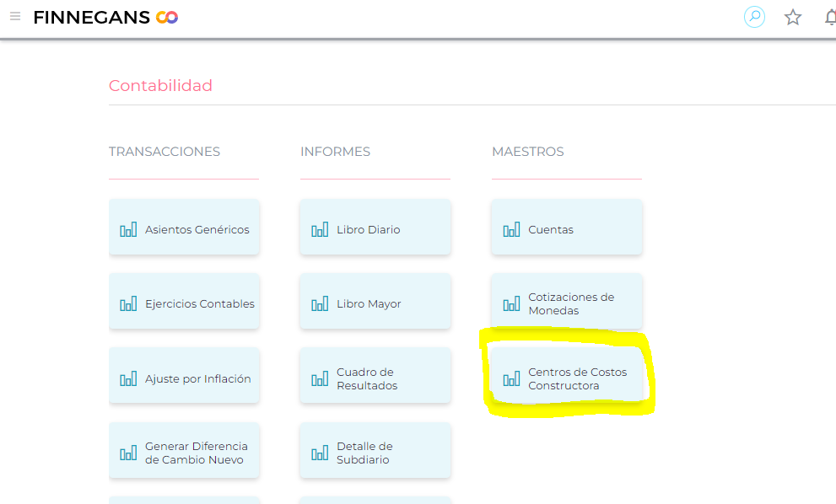Open the notifications bell icon
Viewport: 836px width, 504px height.
pos(830,17)
